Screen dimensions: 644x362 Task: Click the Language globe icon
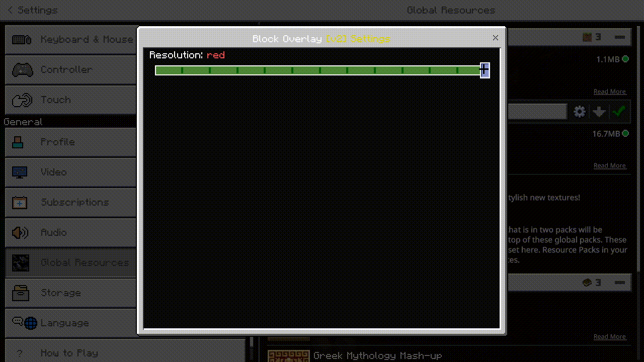[31, 323]
